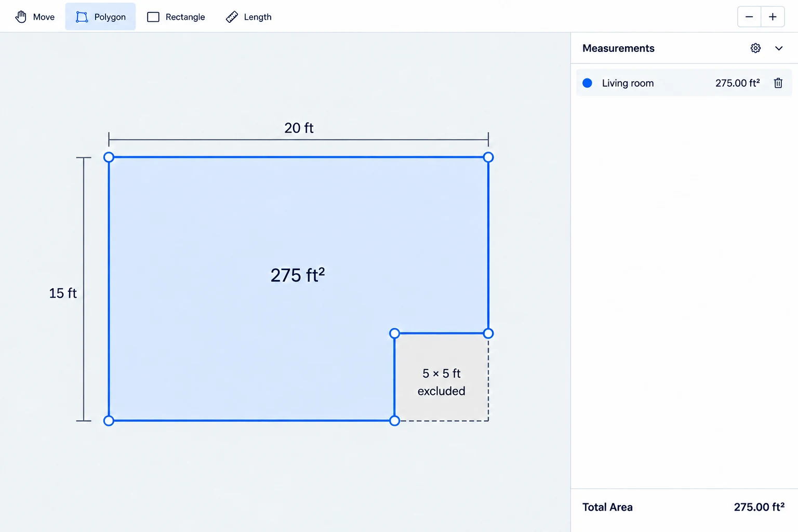798x532 pixels.
Task: Click the top-left polygon vertex handle
Action: click(x=109, y=157)
